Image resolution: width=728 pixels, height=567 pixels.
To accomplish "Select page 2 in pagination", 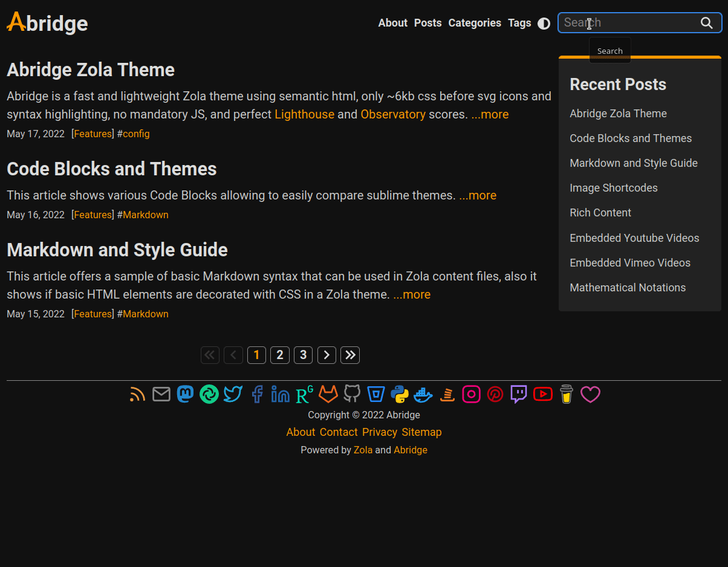I will coord(280,355).
